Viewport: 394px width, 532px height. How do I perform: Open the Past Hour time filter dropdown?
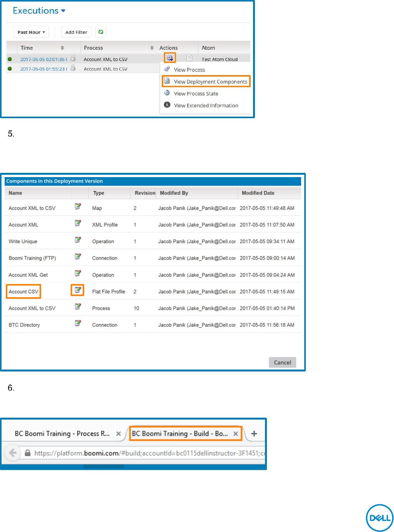(31, 32)
